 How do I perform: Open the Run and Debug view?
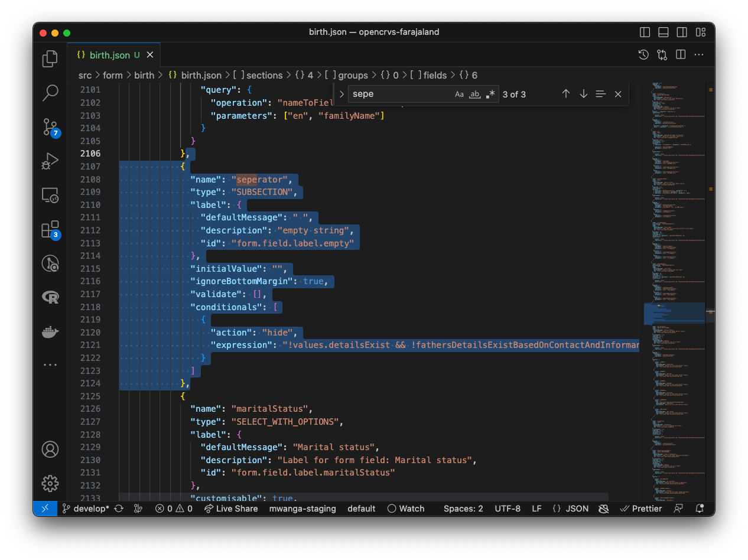click(x=50, y=161)
